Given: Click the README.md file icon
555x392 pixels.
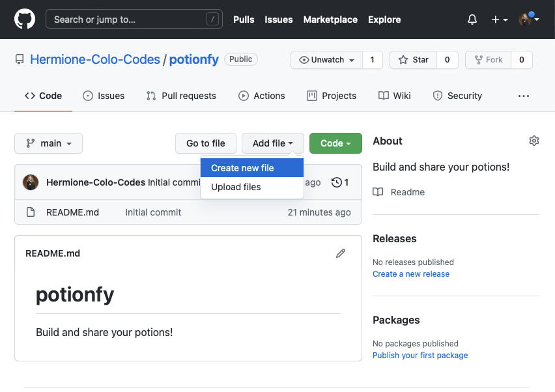Looking at the screenshot, I should [30, 212].
